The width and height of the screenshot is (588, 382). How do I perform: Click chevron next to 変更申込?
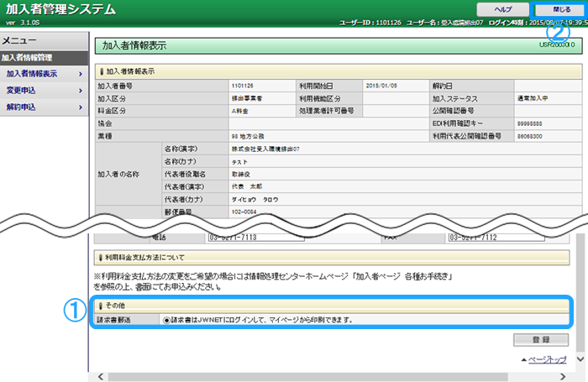point(81,91)
